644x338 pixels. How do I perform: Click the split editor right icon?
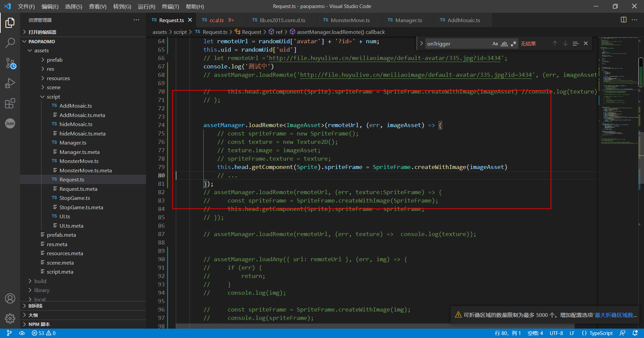623,20
